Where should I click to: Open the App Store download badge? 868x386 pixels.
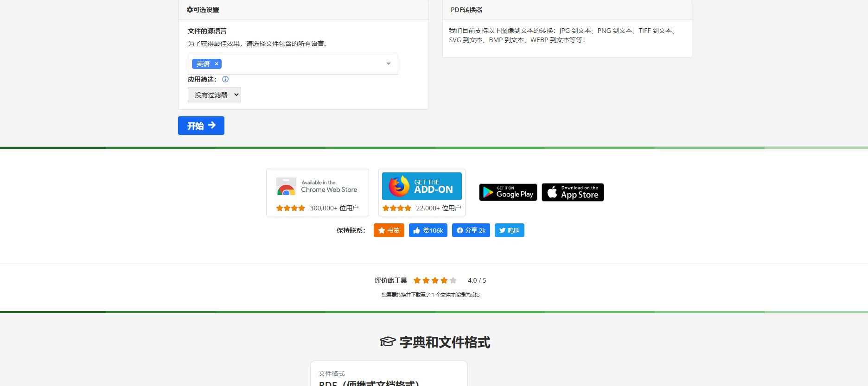point(573,192)
